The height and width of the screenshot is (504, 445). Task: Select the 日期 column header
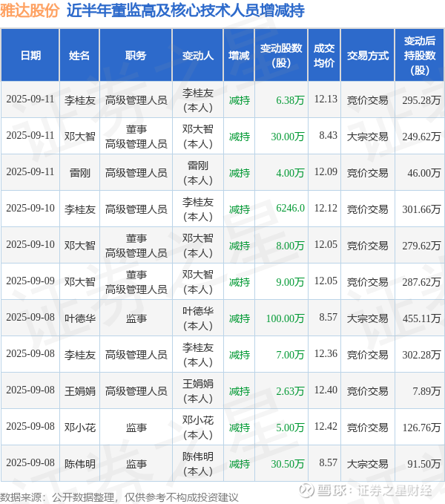pos(30,55)
